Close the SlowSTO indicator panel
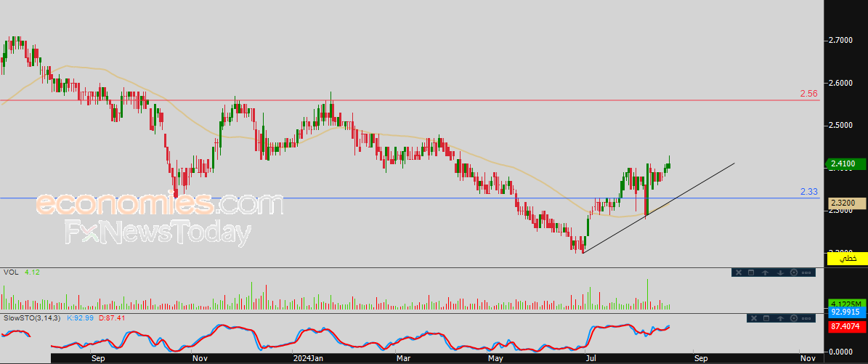The image size is (868, 364). click(753, 318)
